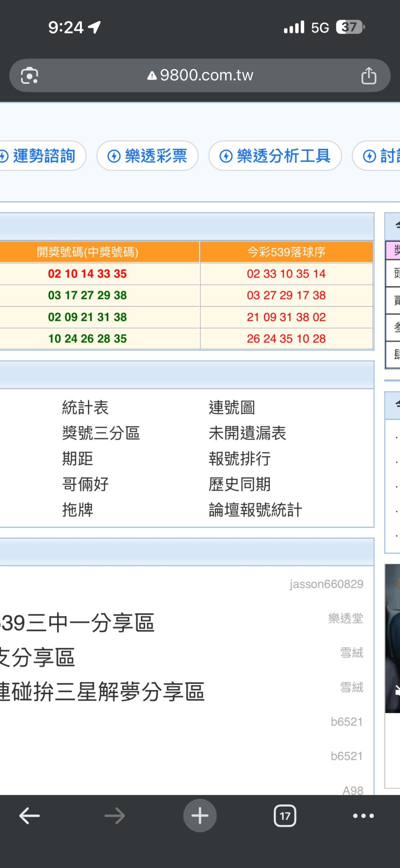
Task: Open the 連號圖 link
Action: (x=232, y=407)
